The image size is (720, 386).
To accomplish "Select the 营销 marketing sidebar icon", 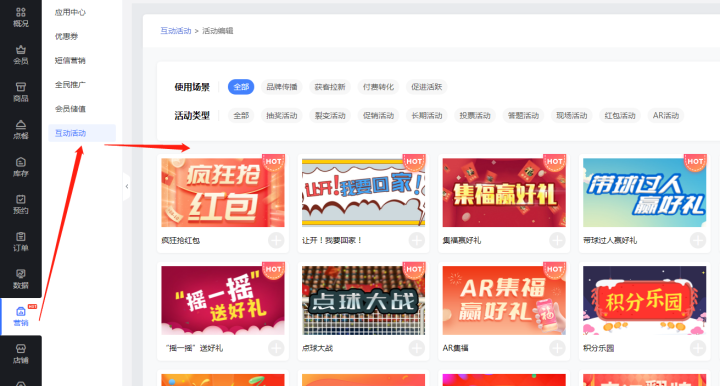I will tap(21, 317).
